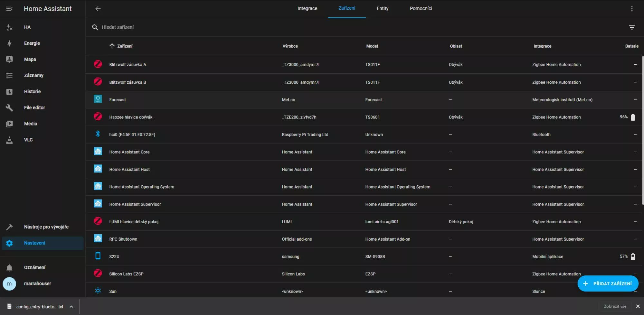The width and height of the screenshot is (644, 315).
Task: Click the _TZE200_zivfvd7h manufacturer cell
Action: 299,117
